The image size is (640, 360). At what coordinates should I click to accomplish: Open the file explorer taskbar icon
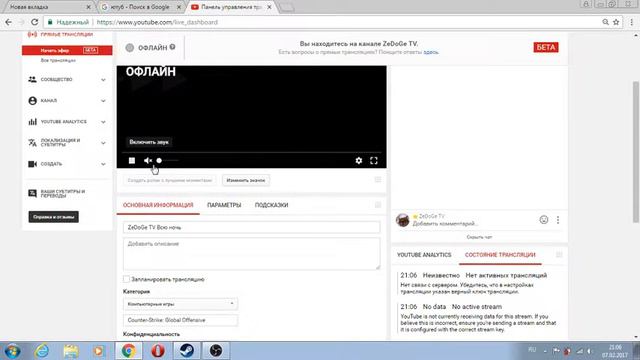(x=71, y=351)
